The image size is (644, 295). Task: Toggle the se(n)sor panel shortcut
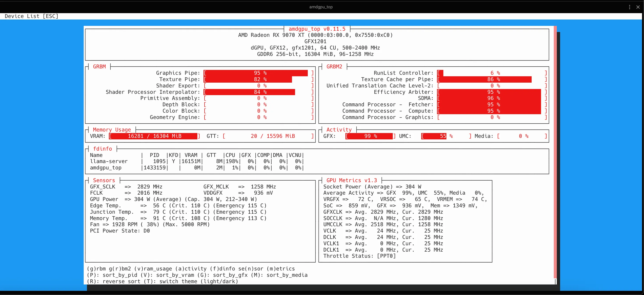pos(251,269)
